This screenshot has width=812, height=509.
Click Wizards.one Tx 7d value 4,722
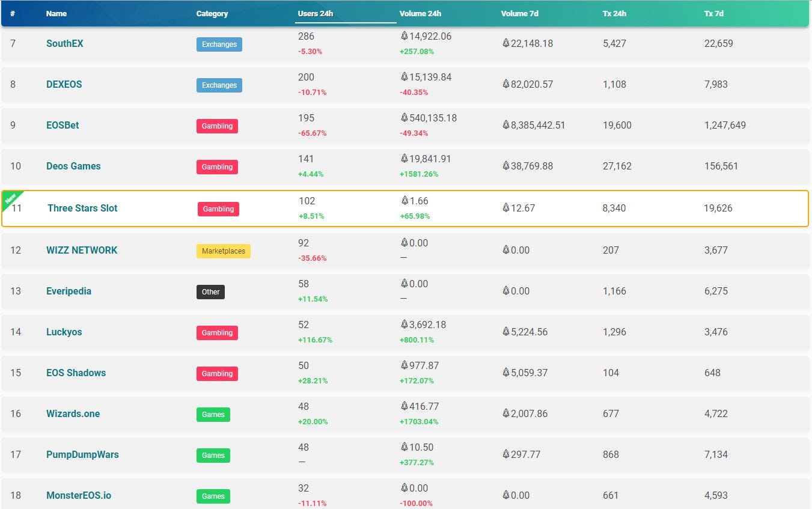click(716, 413)
